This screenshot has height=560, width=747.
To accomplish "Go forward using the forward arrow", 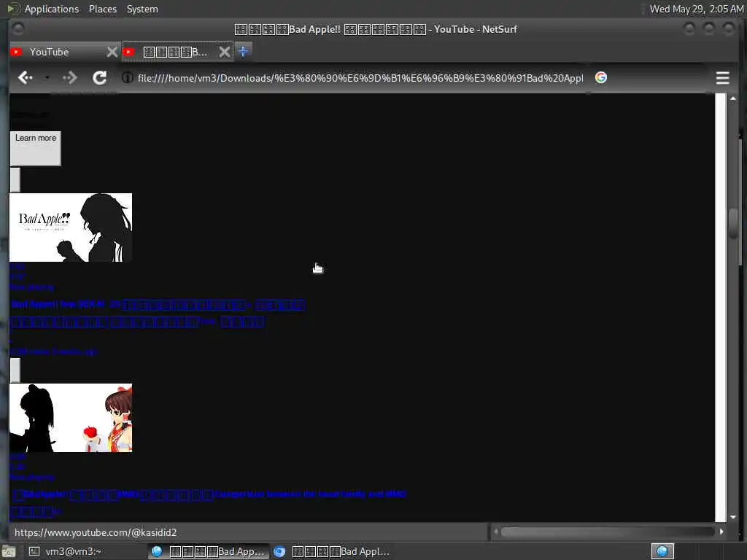I will point(69,77).
